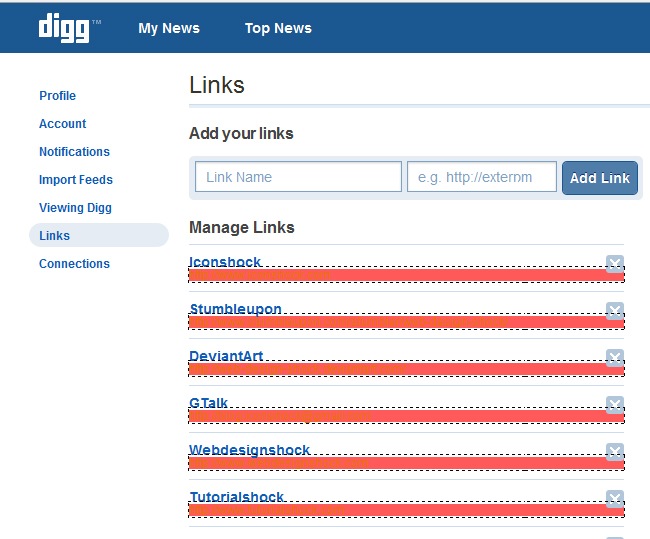Viewport: 650px width, 539px height.
Task: Delete the Stumbleupon link entry
Action: point(615,311)
